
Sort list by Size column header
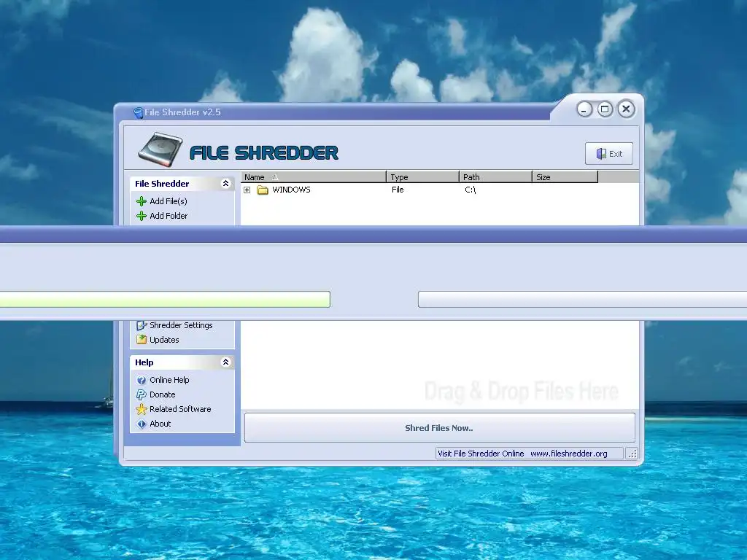[x=565, y=177]
